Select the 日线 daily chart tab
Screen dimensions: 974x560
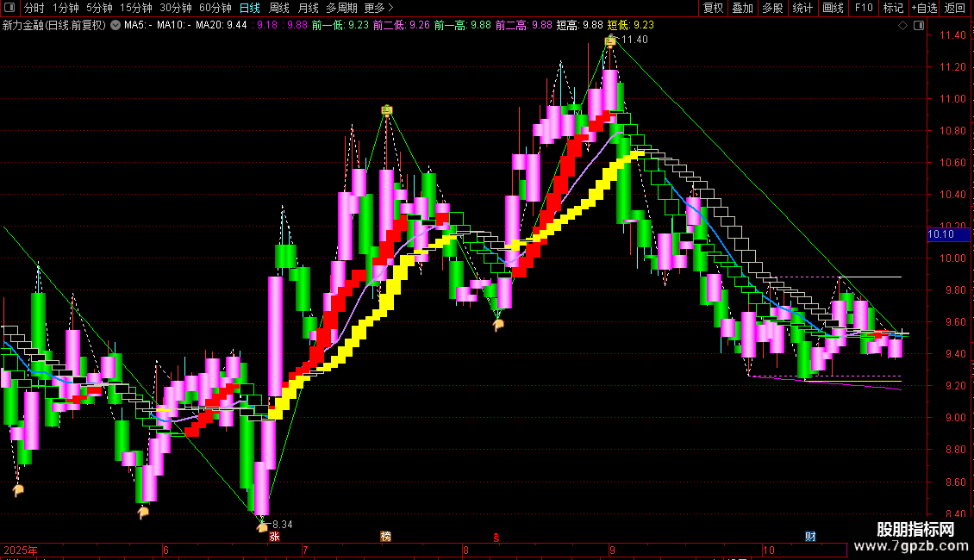(x=250, y=8)
